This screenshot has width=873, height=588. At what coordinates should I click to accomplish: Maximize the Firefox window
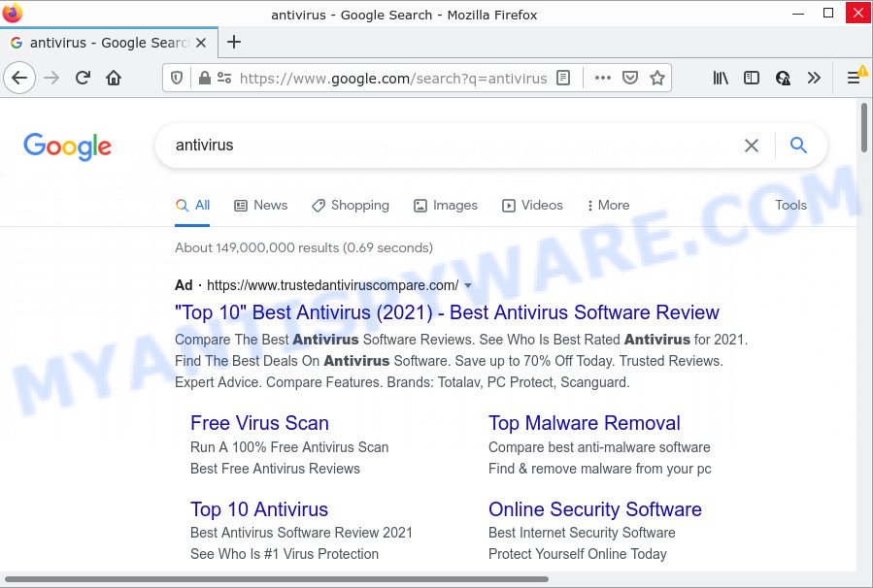point(828,13)
